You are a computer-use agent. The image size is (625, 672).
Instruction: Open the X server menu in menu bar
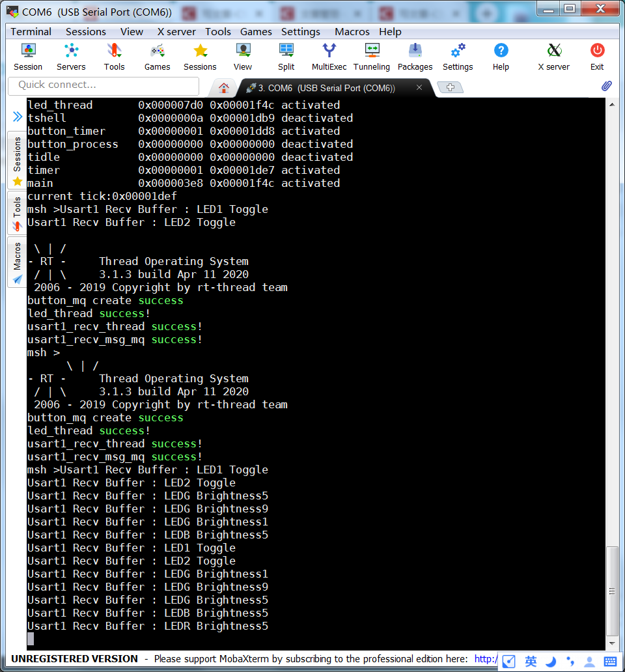[176, 32]
